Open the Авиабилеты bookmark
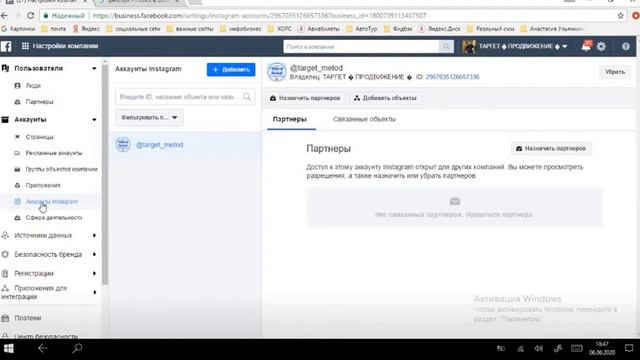Viewport: 640px width, 360px height. tap(319, 29)
